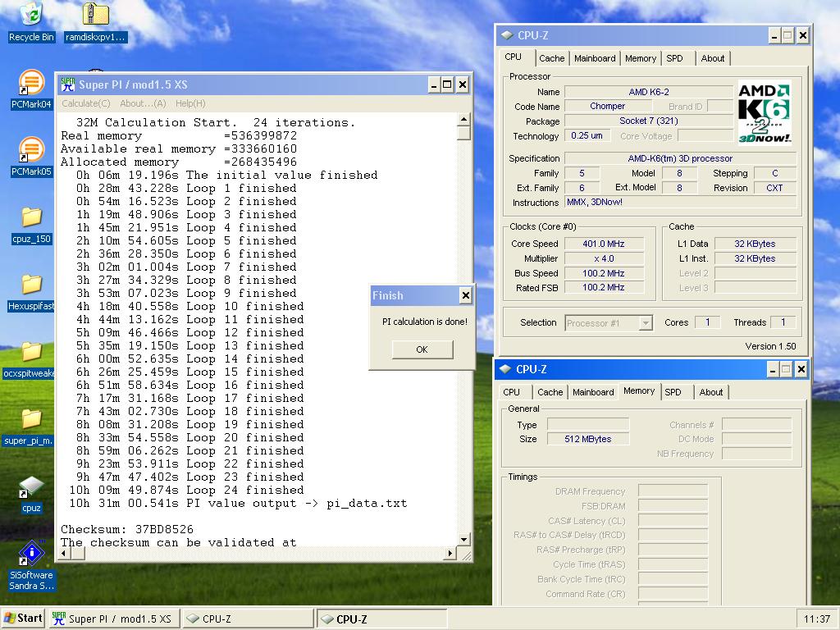Click the top CPU-Z window title icon

[506, 35]
